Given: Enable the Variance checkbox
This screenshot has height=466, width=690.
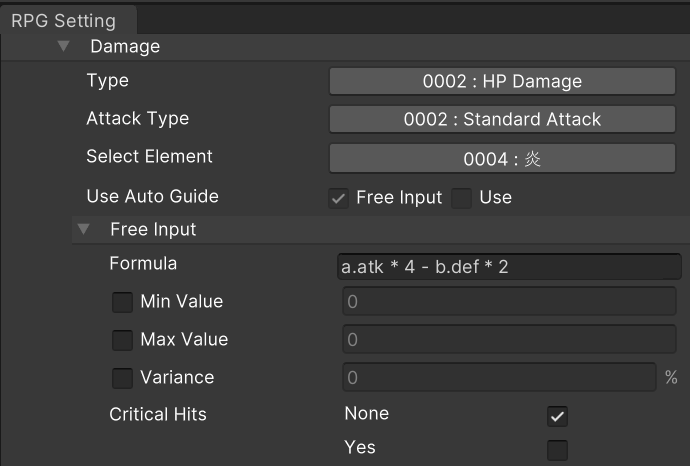Looking at the screenshot, I should pos(122,378).
